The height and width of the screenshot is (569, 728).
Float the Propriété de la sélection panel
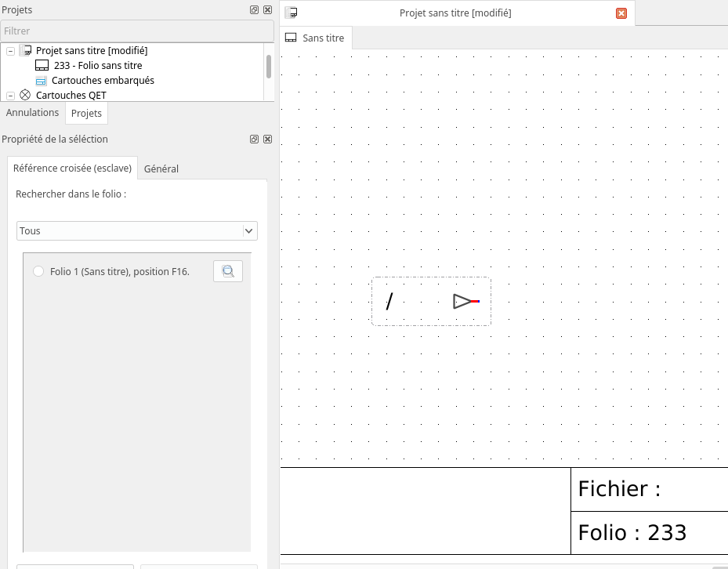click(254, 139)
